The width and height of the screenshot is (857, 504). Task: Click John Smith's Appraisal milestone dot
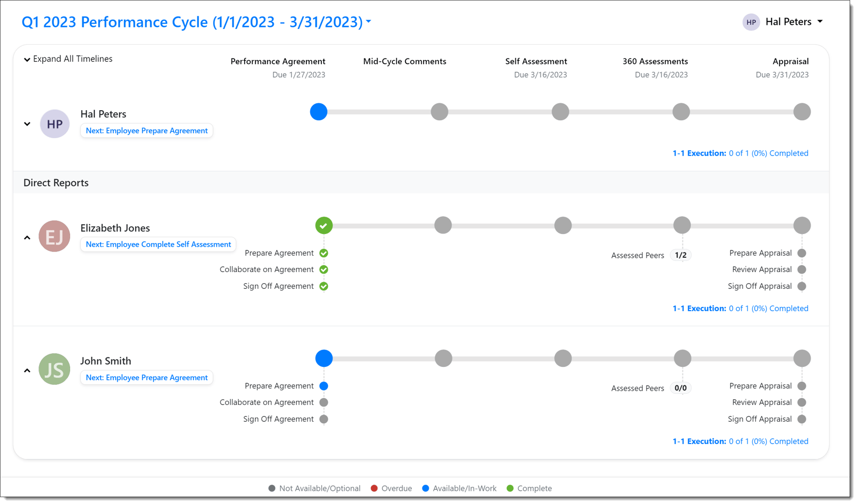click(x=802, y=358)
